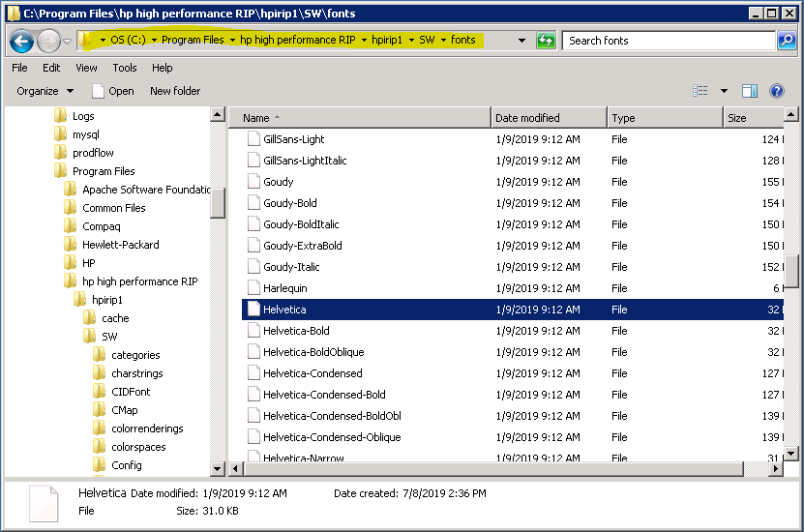
Task: Click the Open toolbar button
Action: pos(113,91)
